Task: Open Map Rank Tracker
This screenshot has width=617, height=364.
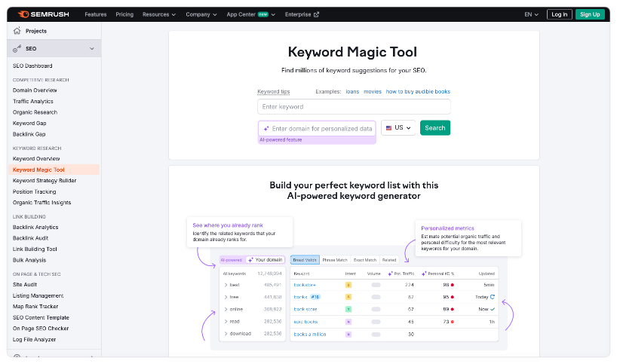Action: pyautogui.click(x=35, y=307)
